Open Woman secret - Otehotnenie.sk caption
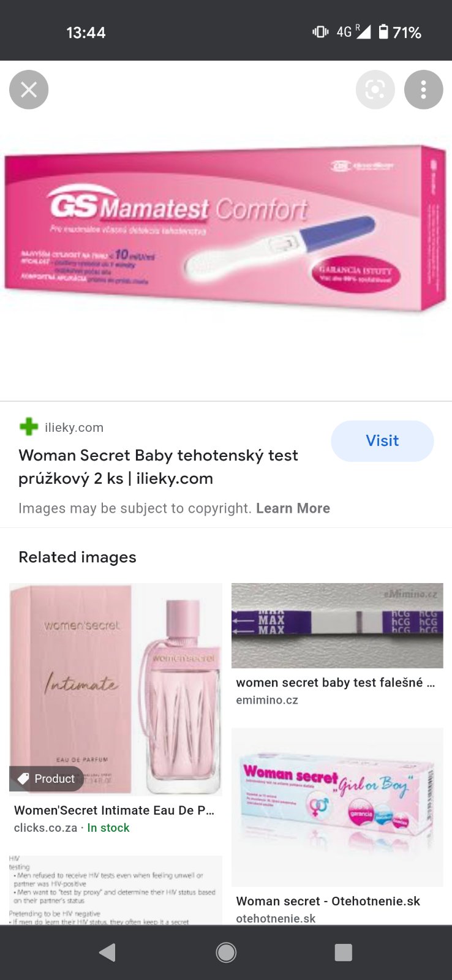Image resolution: width=452 pixels, height=980 pixels. pos(328,901)
